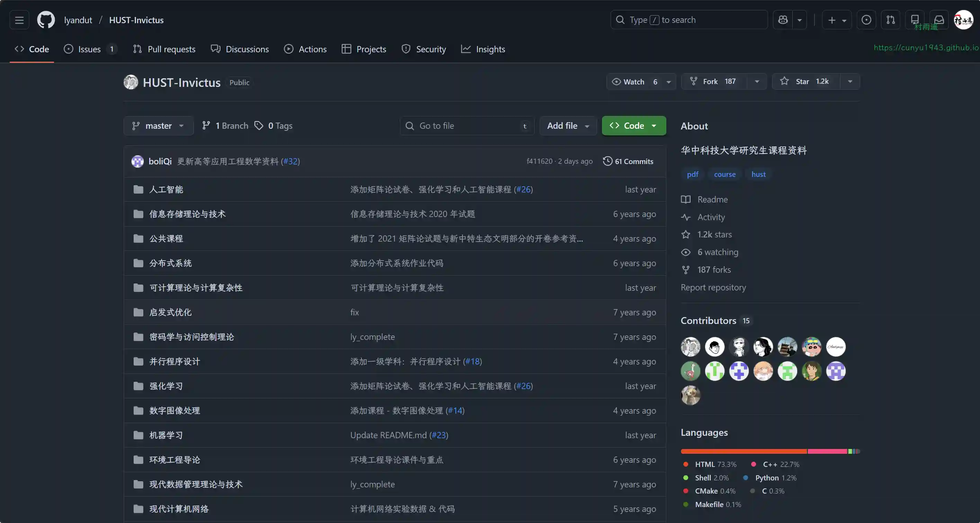Screen dimensions: 980x523
Task: Click the 61 Commits history icon
Action: point(608,161)
